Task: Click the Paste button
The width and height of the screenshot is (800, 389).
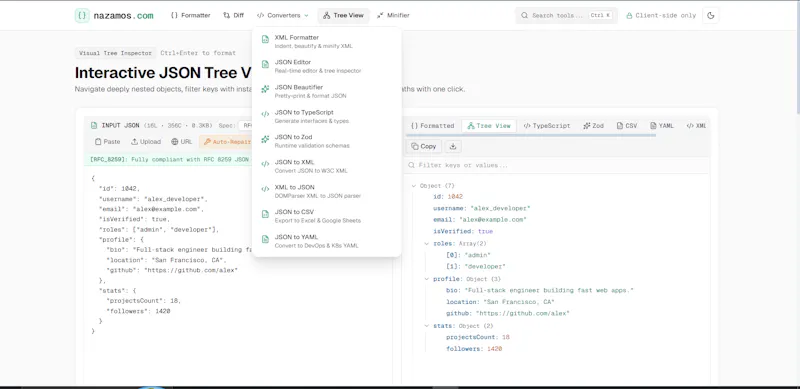Action: 108,142
